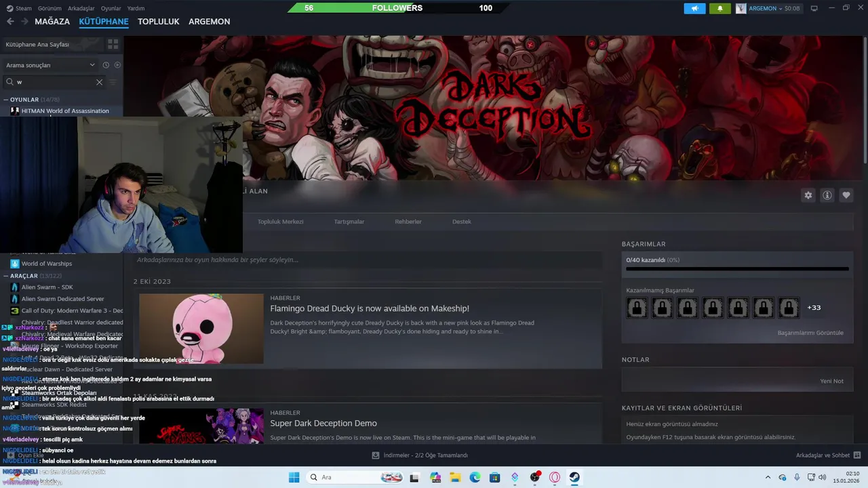Open library grid view icon

[x=113, y=44]
